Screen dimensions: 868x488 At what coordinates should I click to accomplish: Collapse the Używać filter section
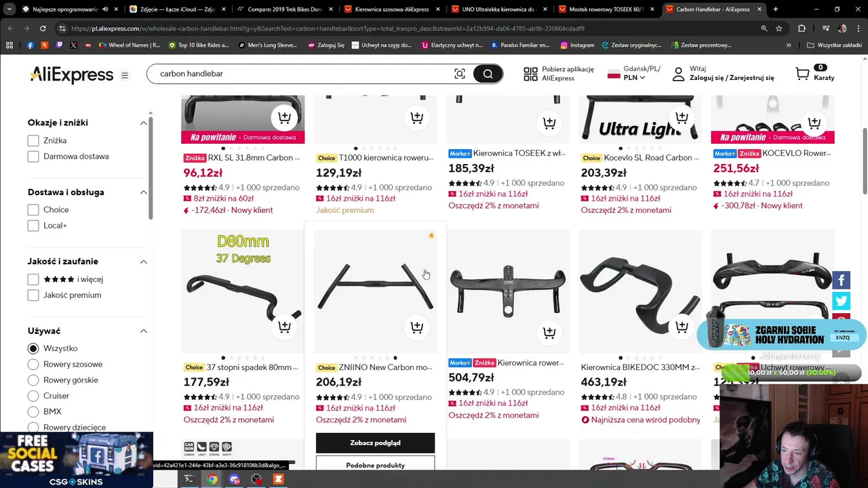pyautogui.click(x=143, y=331)
